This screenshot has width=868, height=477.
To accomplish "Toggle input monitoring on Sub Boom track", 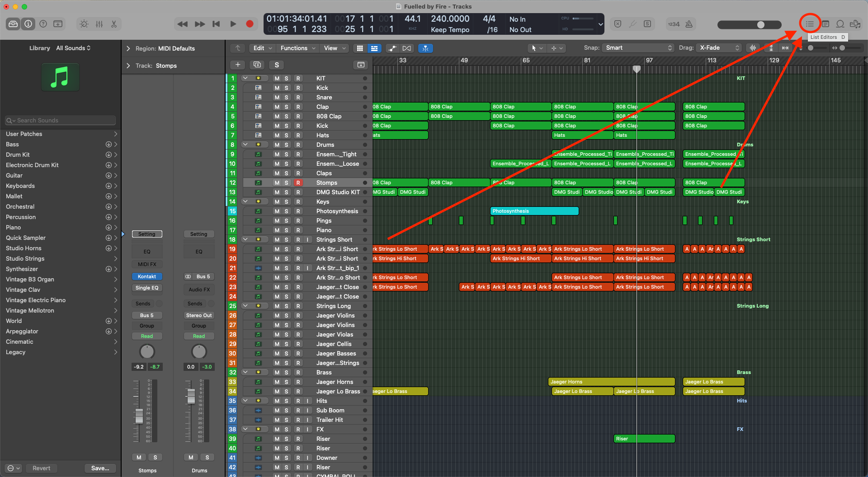I will (x=308, y=410).
